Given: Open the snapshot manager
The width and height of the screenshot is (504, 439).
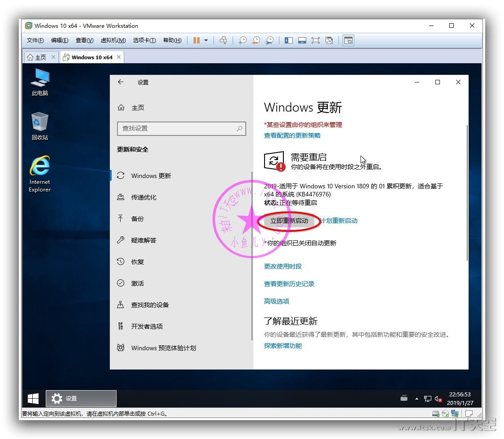Looking at the screenshot, I should pos(269,40).
